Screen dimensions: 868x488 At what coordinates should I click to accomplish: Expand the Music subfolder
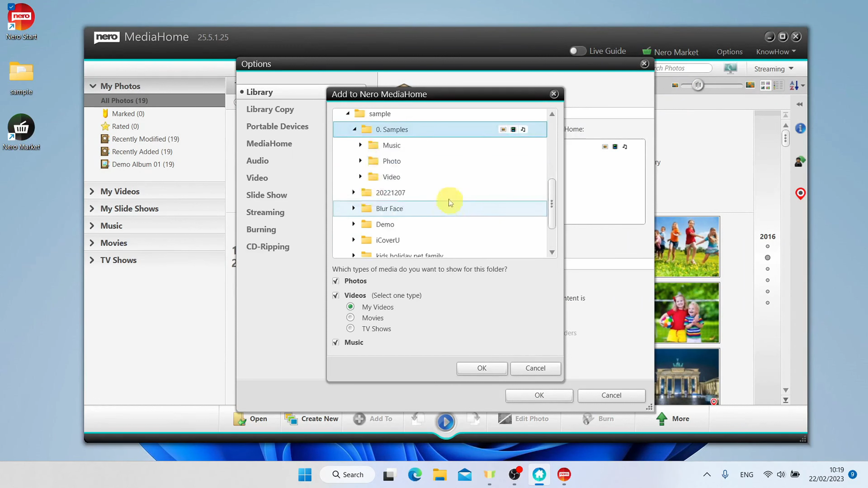click(361, 145)
